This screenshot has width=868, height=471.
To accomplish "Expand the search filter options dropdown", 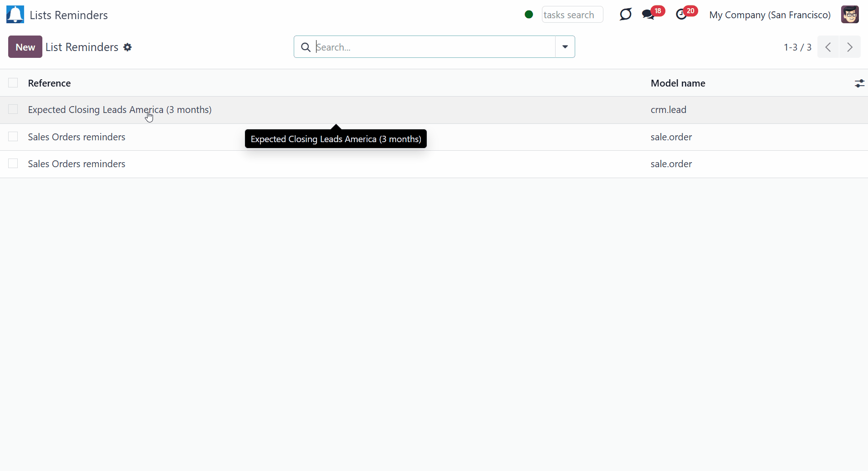I will tap(565, 47).
